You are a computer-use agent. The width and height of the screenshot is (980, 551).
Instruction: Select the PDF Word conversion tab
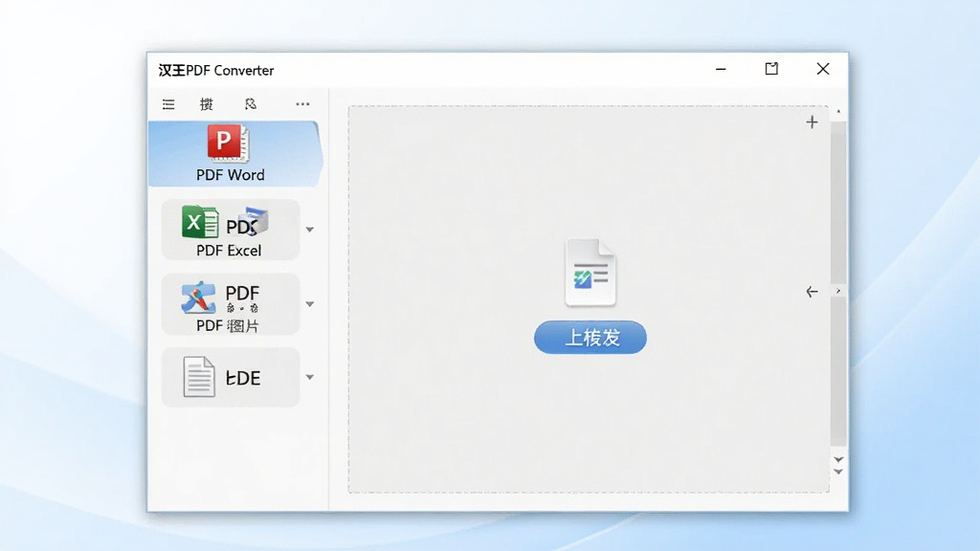coord(235,154)
